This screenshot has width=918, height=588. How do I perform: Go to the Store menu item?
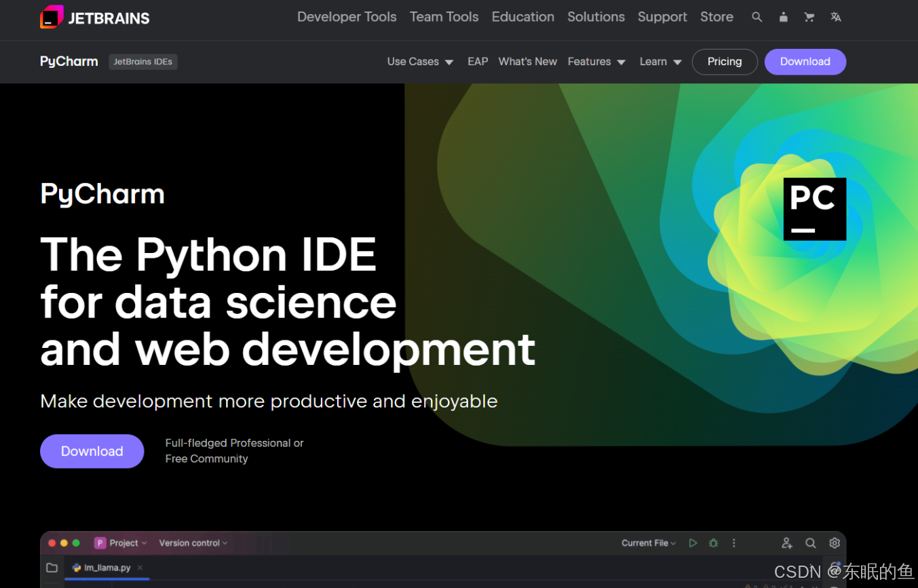716,17
